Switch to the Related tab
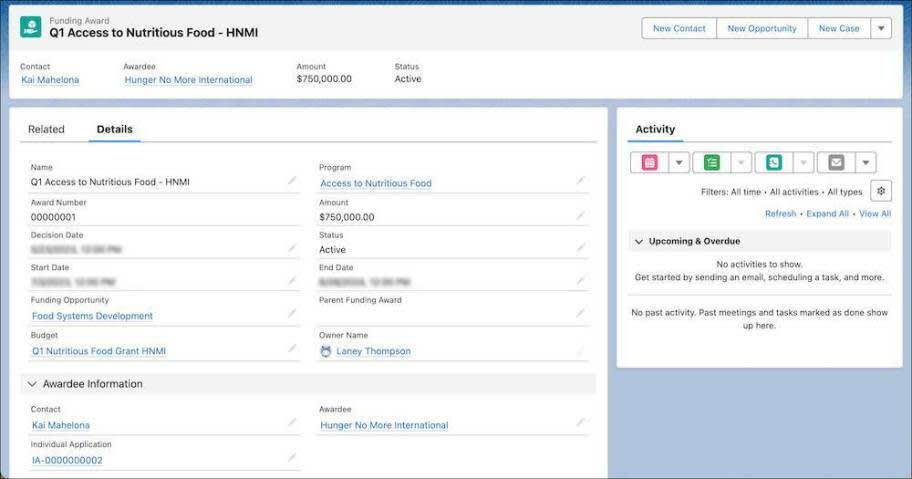This screenshot has width=912, height=479. [46, 129]
